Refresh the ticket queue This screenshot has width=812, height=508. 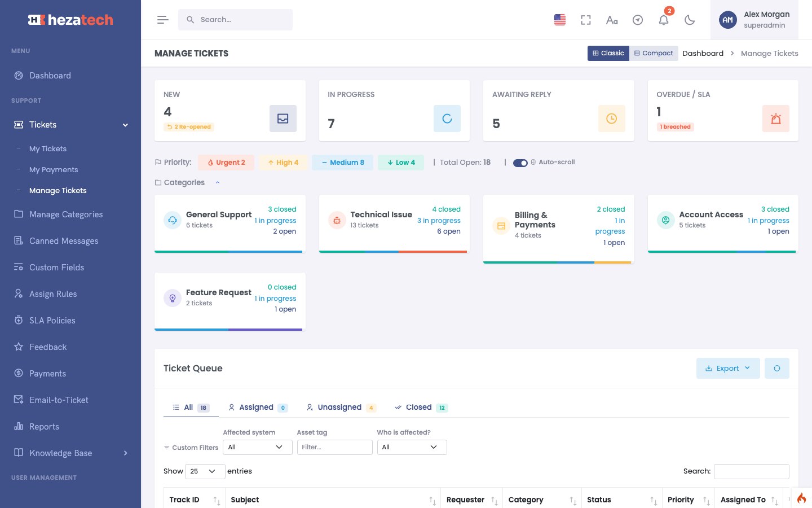pyautogui.click(x=777, y=368)
